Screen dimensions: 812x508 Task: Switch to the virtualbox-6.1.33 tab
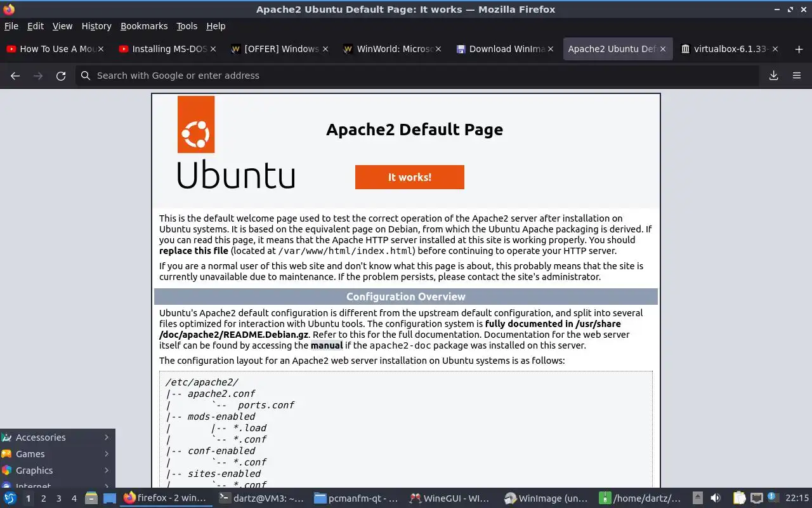731,49
